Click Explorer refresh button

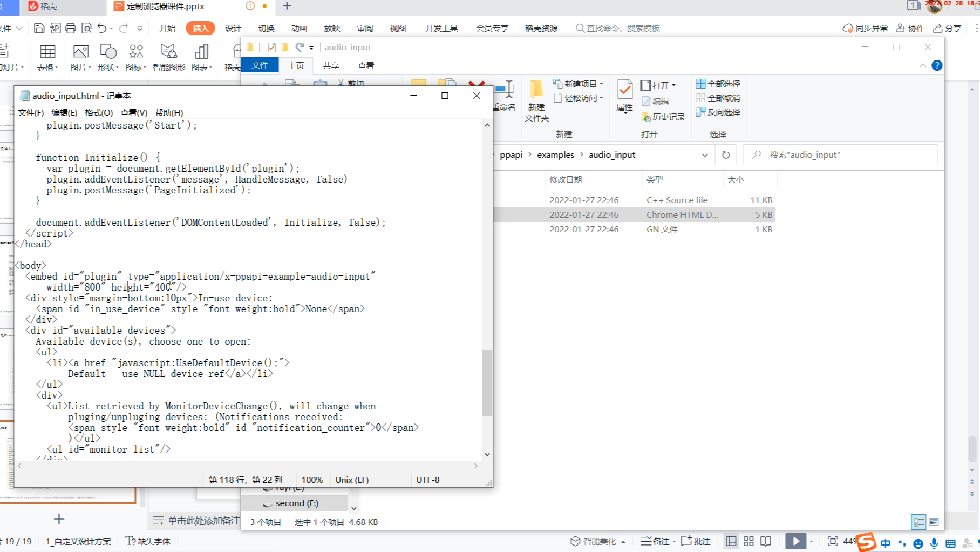[x=726, y=155]
